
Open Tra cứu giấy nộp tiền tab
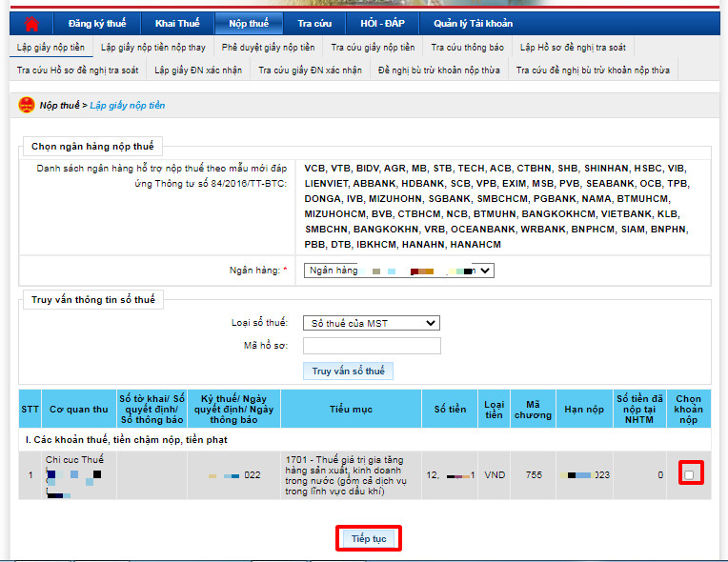373,48
